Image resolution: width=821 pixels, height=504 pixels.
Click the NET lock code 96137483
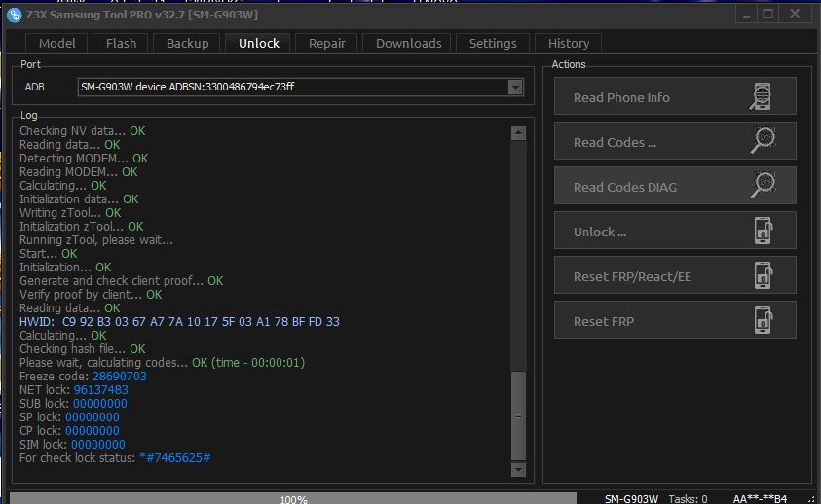click(x=100, y=390)
